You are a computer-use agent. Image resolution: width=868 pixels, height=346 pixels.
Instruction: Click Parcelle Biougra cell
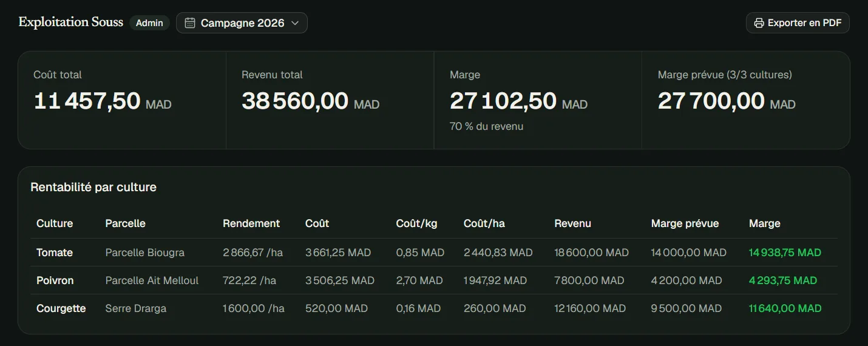pyautogui.click(x=144, y=253)
